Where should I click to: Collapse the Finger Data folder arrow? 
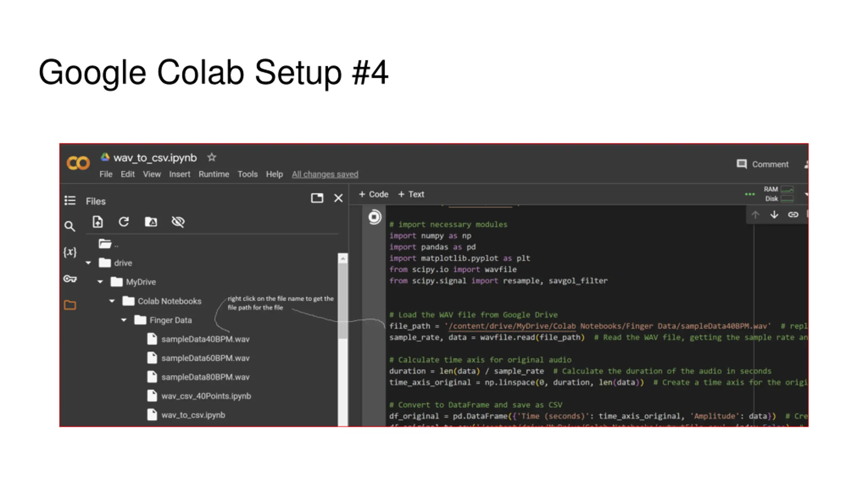coord(124,320)
